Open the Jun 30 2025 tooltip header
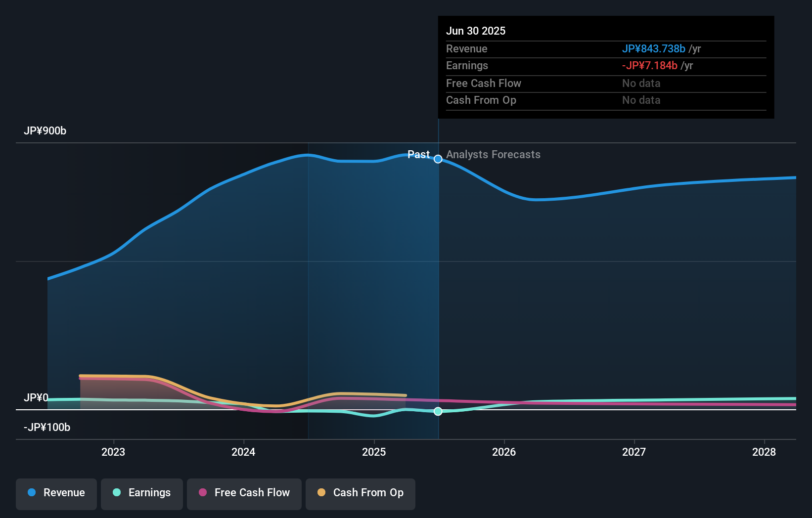 476,31
